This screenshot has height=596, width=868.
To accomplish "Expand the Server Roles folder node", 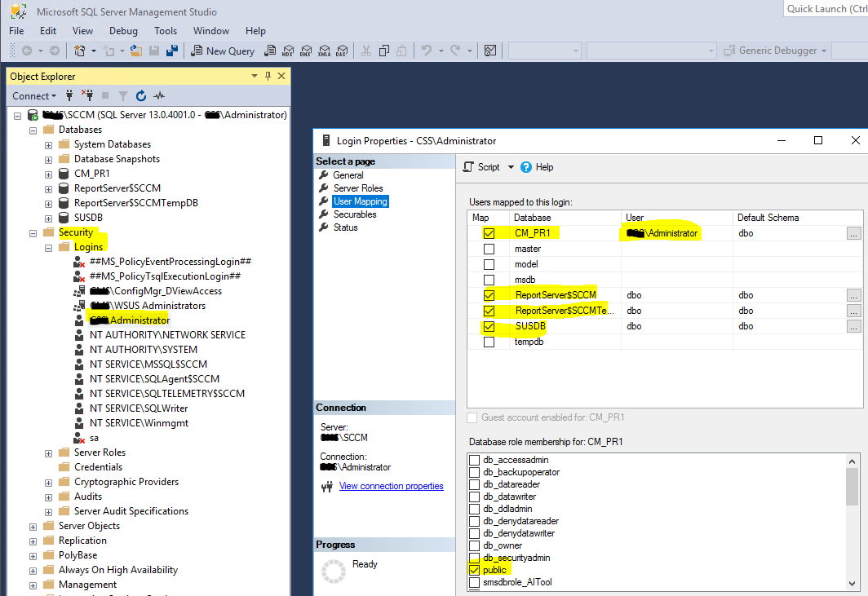I will coord(49,453).
